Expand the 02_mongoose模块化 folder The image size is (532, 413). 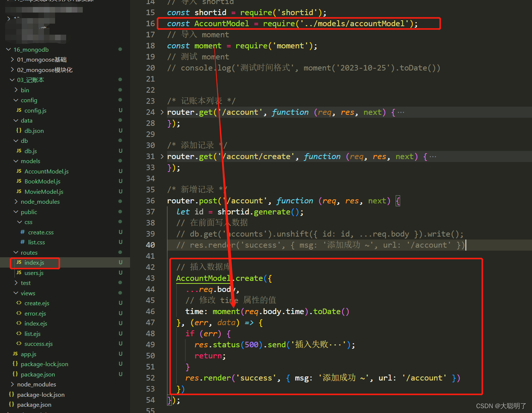(x=12, y=70)
